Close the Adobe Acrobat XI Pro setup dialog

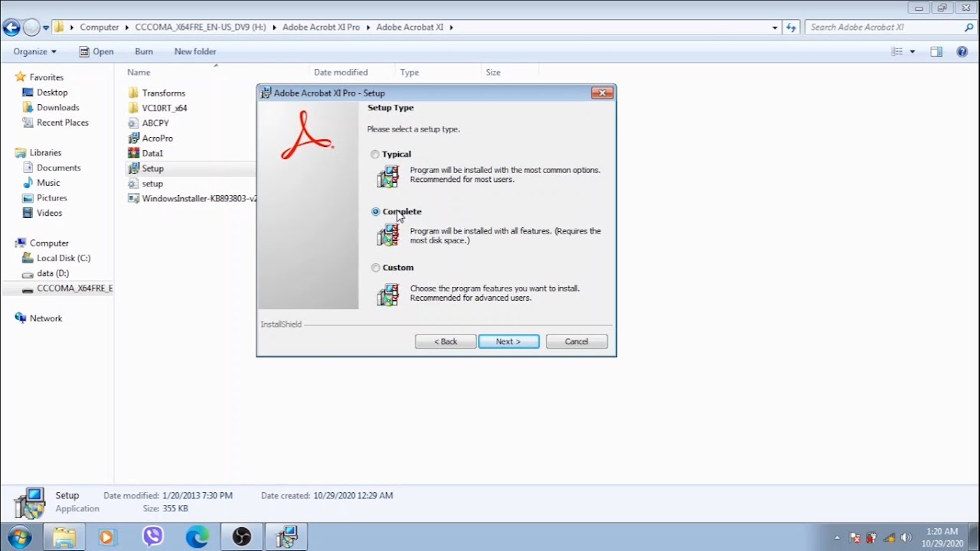602,93
